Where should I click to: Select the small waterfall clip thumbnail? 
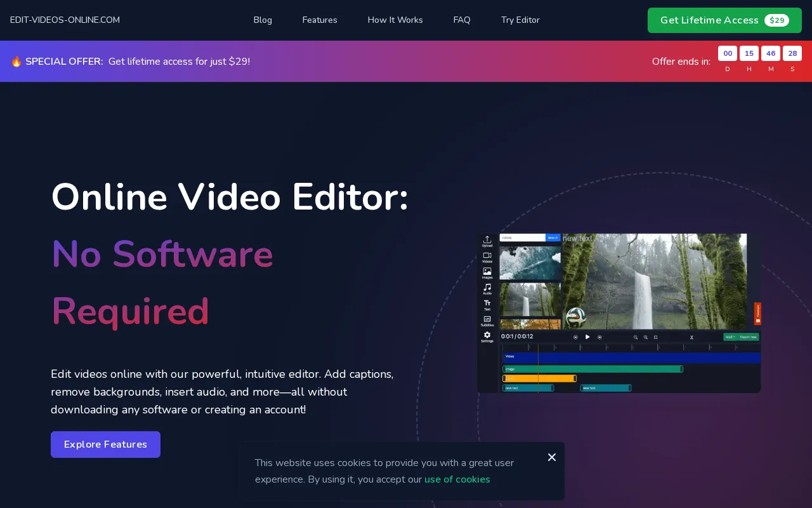530,299
